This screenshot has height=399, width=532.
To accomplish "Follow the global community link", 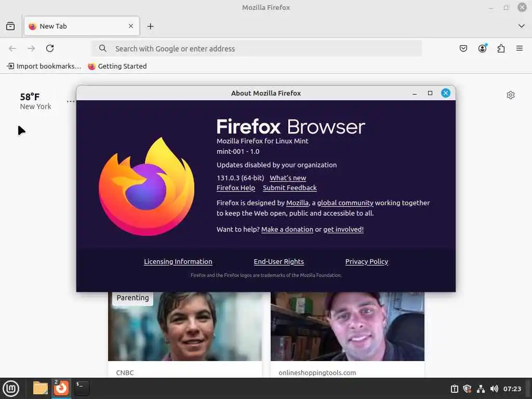I will pyautogui.click(x=345, y=203).
